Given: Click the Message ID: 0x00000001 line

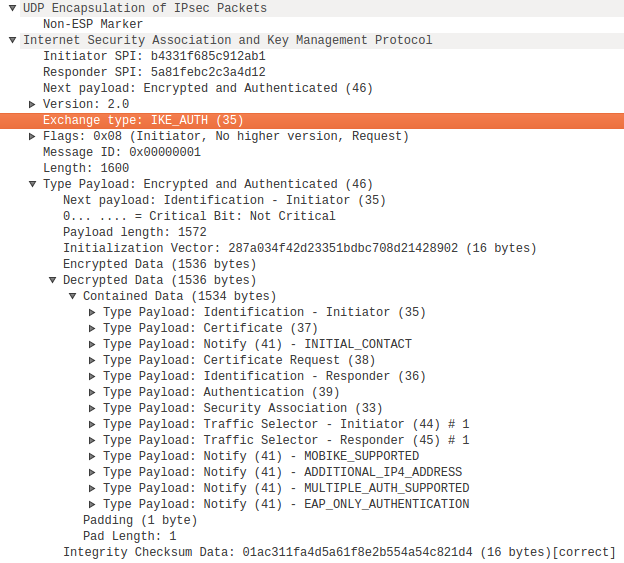Looking at the screenshot, I should [x=122, y=152].
